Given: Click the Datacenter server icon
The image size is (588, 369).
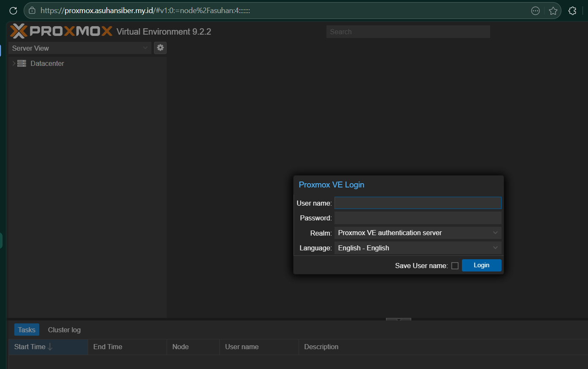Looking at the screenshot, I should [22, 63].
